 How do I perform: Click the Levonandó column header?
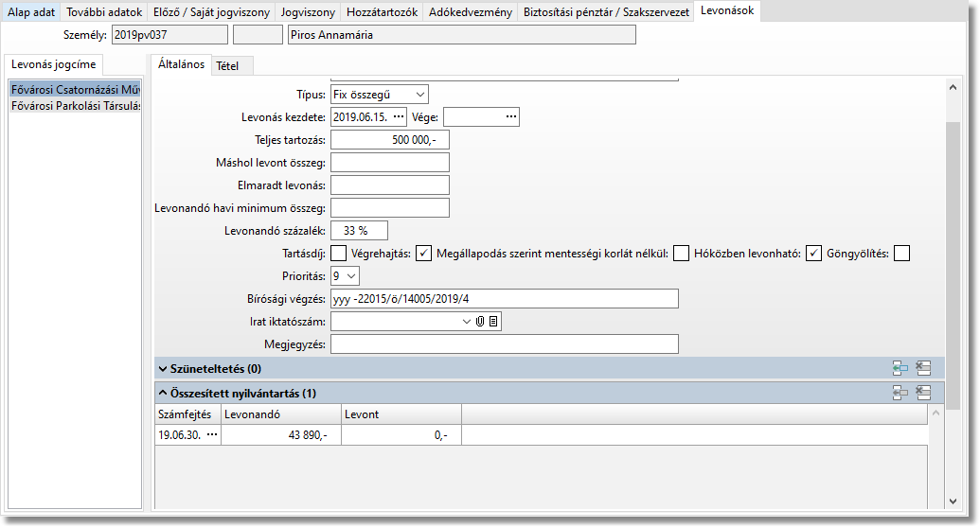281,414
